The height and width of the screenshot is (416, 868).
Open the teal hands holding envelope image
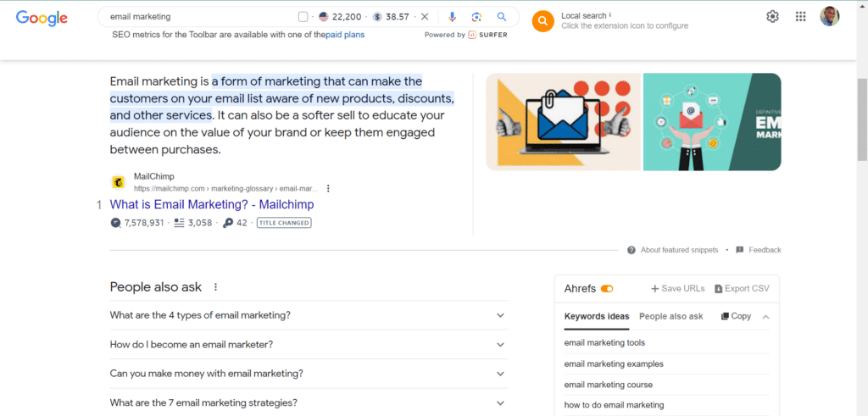click(712, 122)
